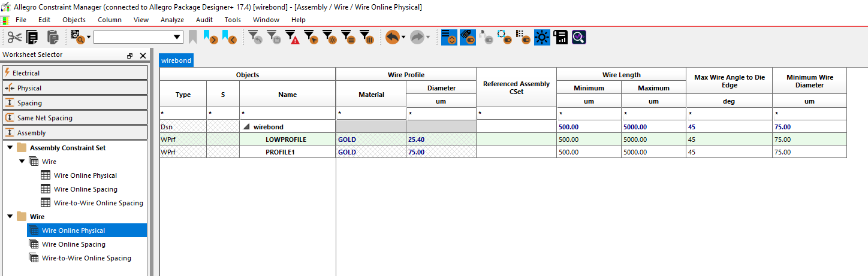Viewport: 868px width, 276px height.
Task: Click the Max Wire Angle column header
Action: click(x=730, y=81)
